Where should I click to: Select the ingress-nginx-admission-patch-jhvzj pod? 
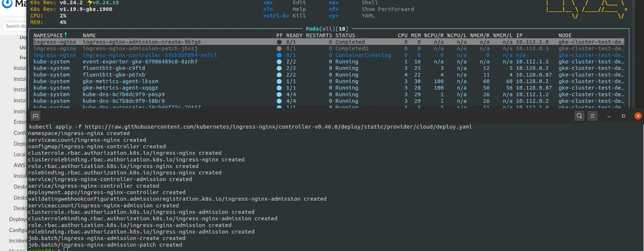(140, 49)
